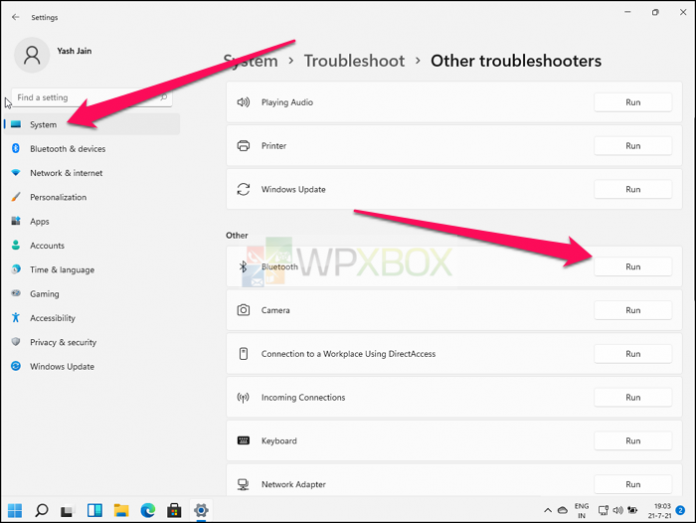Open Widgets from the taskbar
The width and height of the screenshot is (696, 523).
95,511
